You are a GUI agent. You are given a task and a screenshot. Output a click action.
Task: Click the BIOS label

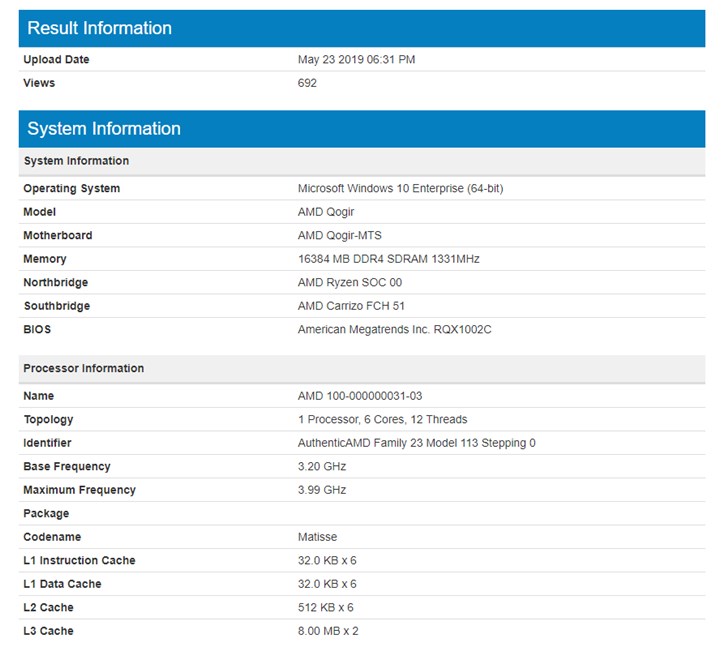(37, 330)
